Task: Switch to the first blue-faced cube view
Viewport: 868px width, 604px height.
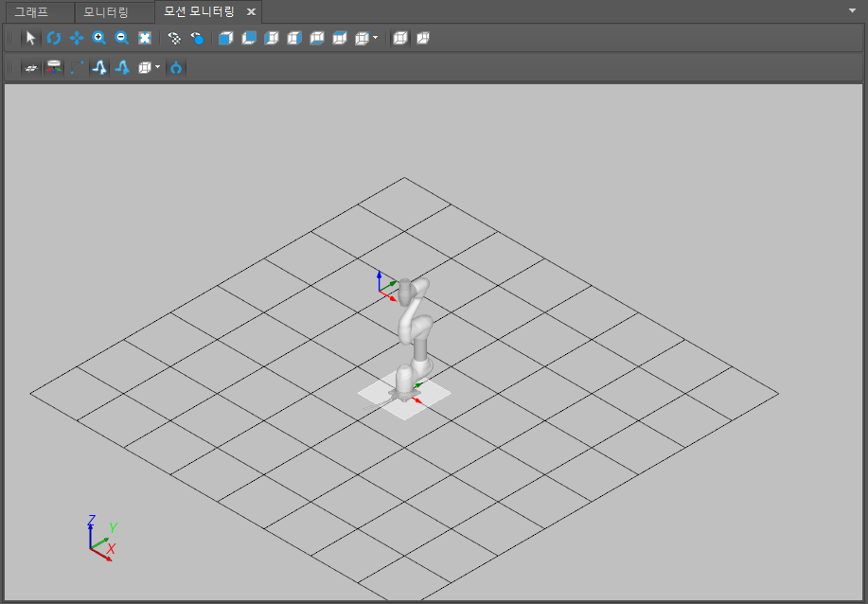Action: pyautogui.click(x=225, y=38)
